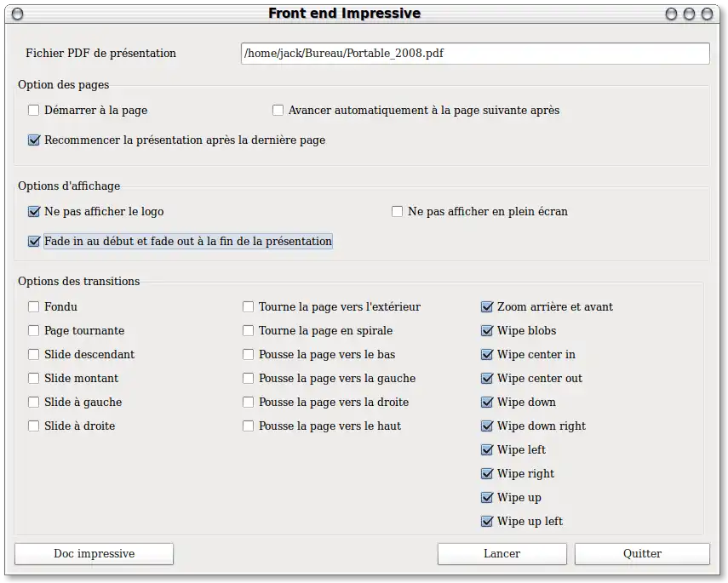Enable 'Pousse la page vers le bas'

tap(248, 355)
